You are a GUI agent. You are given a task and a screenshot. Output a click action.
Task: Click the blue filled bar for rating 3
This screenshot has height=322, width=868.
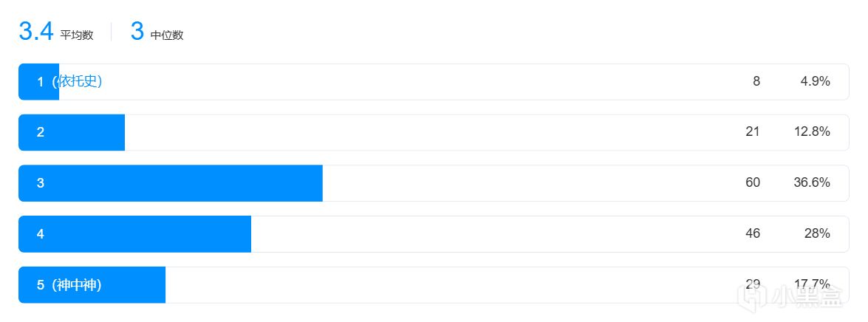(170, 183)
